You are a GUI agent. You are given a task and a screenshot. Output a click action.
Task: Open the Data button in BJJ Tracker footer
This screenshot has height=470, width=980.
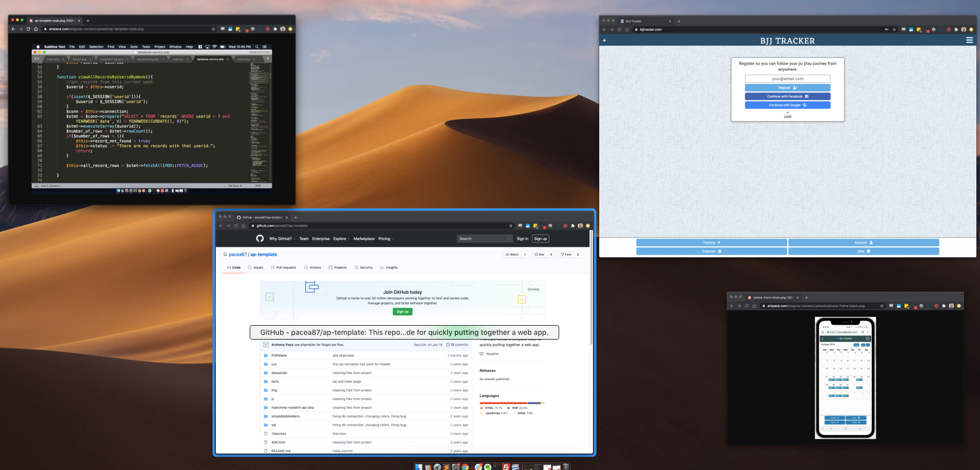[864, 251]
